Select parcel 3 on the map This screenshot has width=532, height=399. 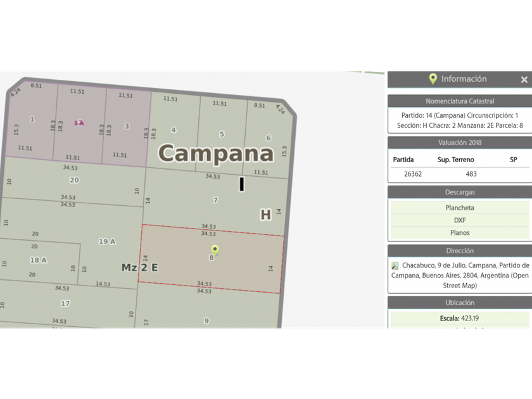tap(127, 126)
